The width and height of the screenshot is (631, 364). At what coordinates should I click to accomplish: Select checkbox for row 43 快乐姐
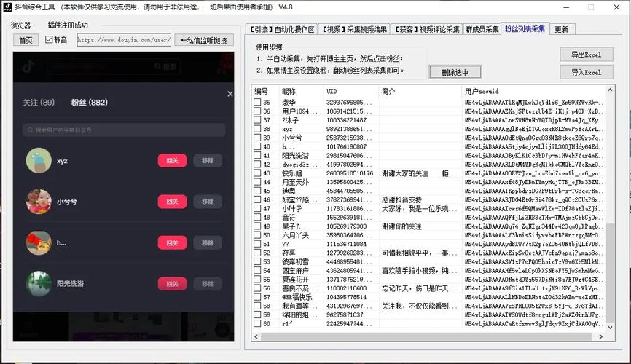pyautogui.click(x=257, y=173)
